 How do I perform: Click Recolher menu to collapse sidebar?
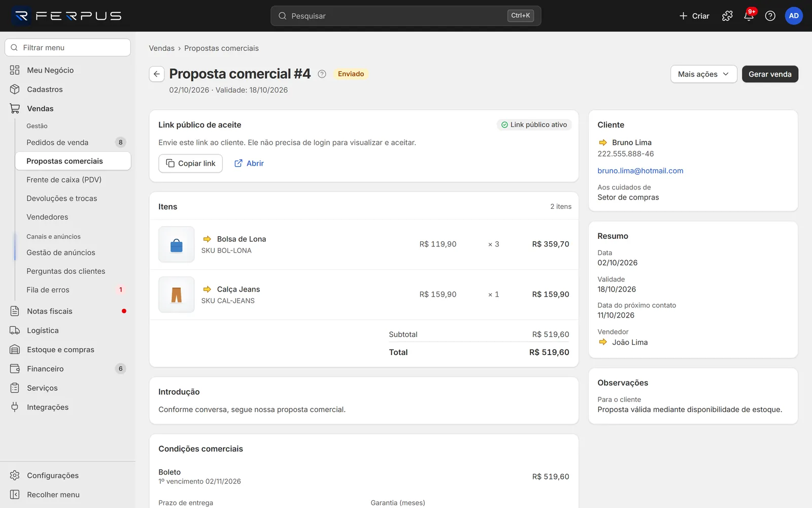(x=67, y=495)
